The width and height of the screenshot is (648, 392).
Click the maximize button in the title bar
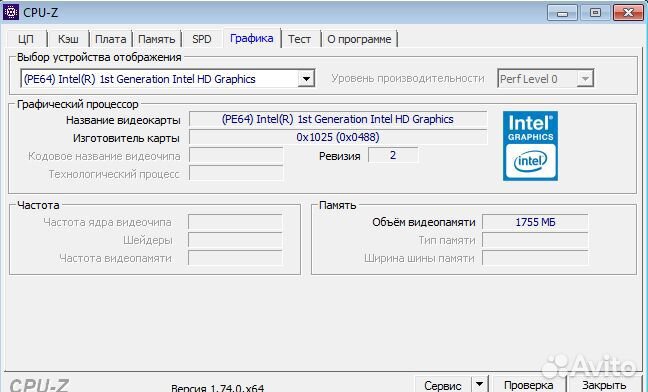(595, 13)
